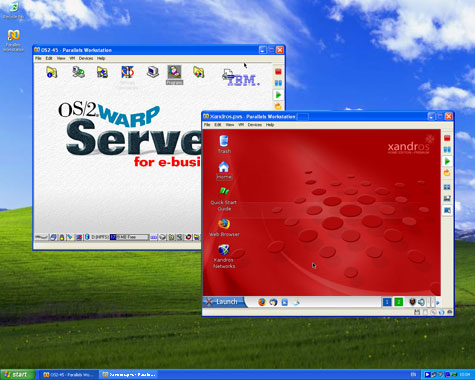Viewport: 475px width, 380px height.
Task: Select the highlighted Programs icon on OS/2 desktop
Action: pyautogui.click(x=174, y=75)
